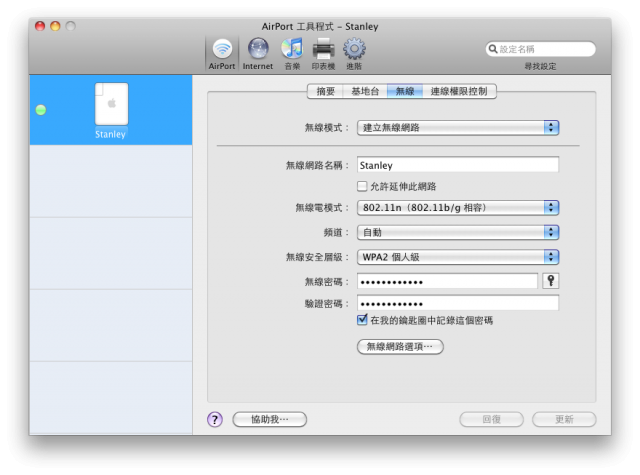Click the 更新 button

564,419
